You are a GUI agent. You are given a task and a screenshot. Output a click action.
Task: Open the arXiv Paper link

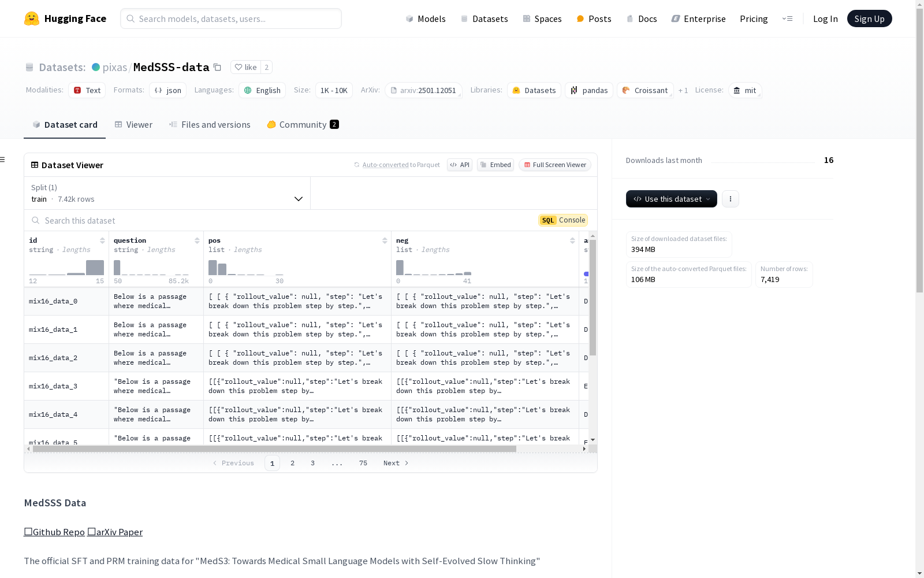click(115, 532)
